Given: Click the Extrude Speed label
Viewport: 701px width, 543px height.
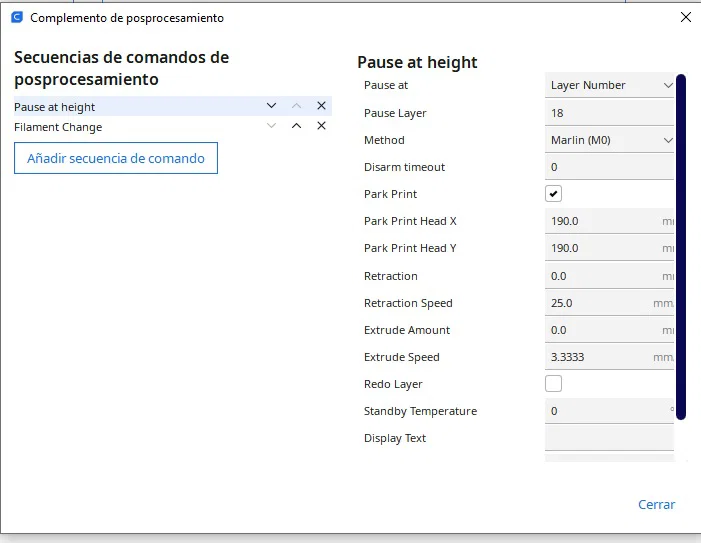Looking at the screenshot, I should (x=401, y=358).
